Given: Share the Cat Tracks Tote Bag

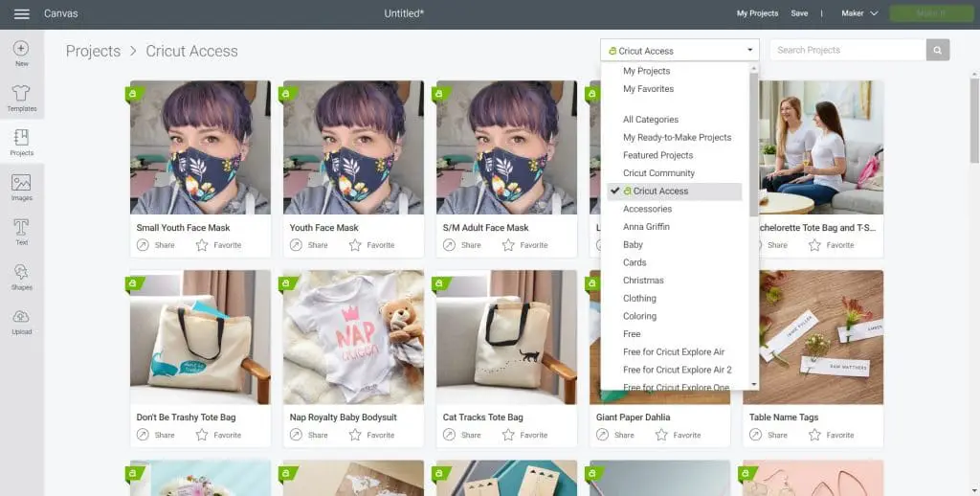Looking at the screenshot, I should point(462,435).
